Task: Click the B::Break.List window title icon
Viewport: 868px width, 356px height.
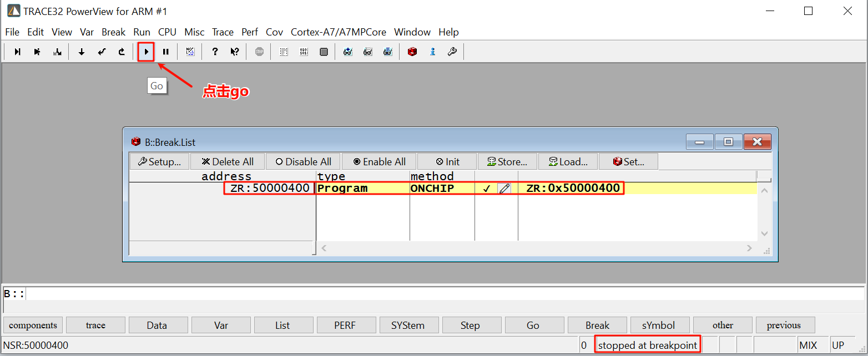Action: 135,142
